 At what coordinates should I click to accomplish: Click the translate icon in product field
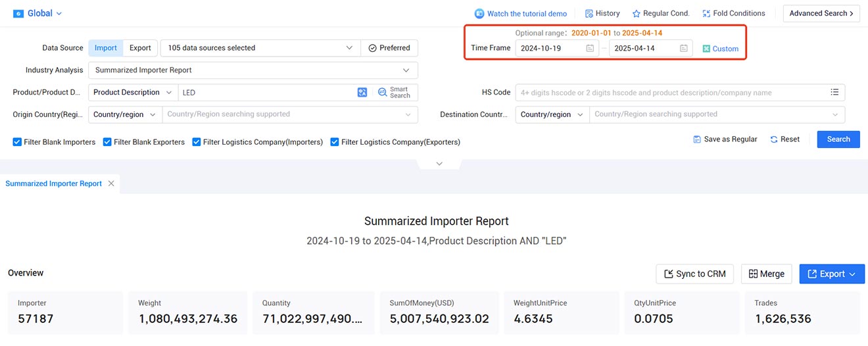[x=362, y=93]
